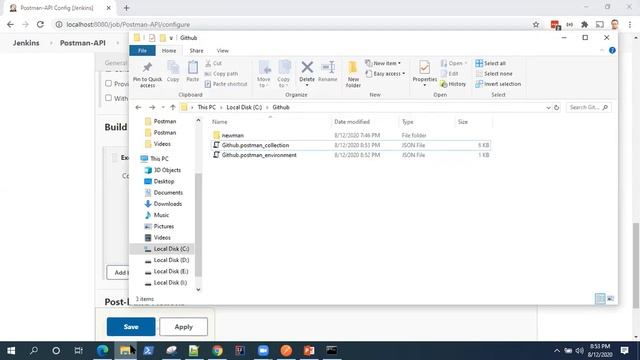Click Select all in the ribbon
The image size is (640, 360).
point(491,63)
